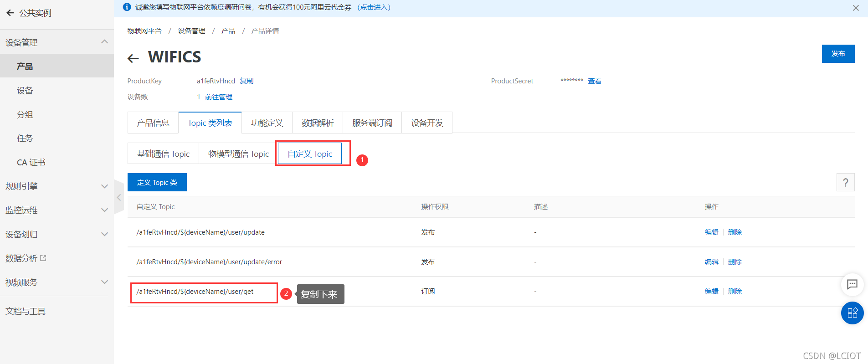Viewport: 868px width, 364px height.
Task: Expand the 视频服务 menu section
Action: click(104, 282)
